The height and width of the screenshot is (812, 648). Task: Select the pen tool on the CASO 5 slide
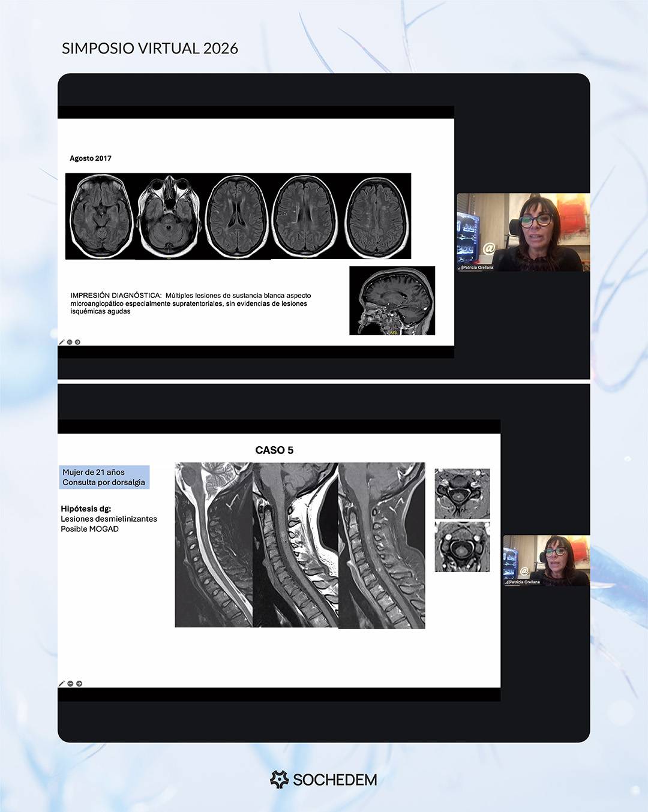tap(62, 683)
